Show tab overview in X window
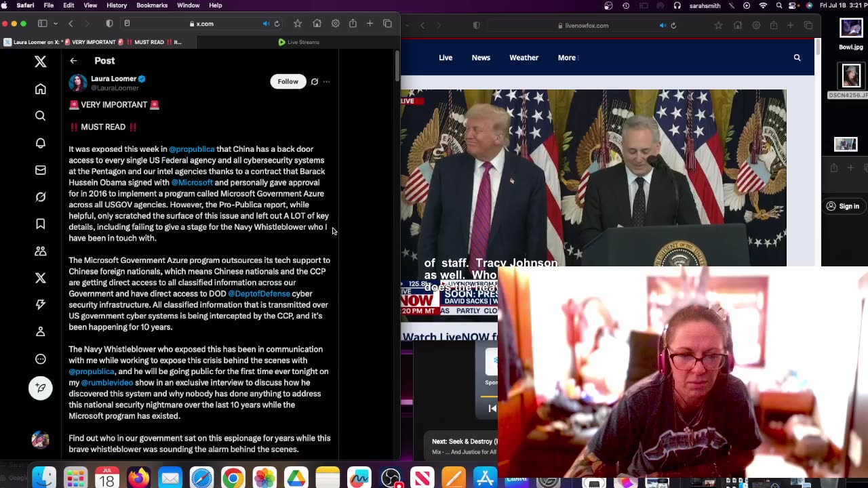The height and width of the screenshot is (488, 868). (x=387, y=24)
